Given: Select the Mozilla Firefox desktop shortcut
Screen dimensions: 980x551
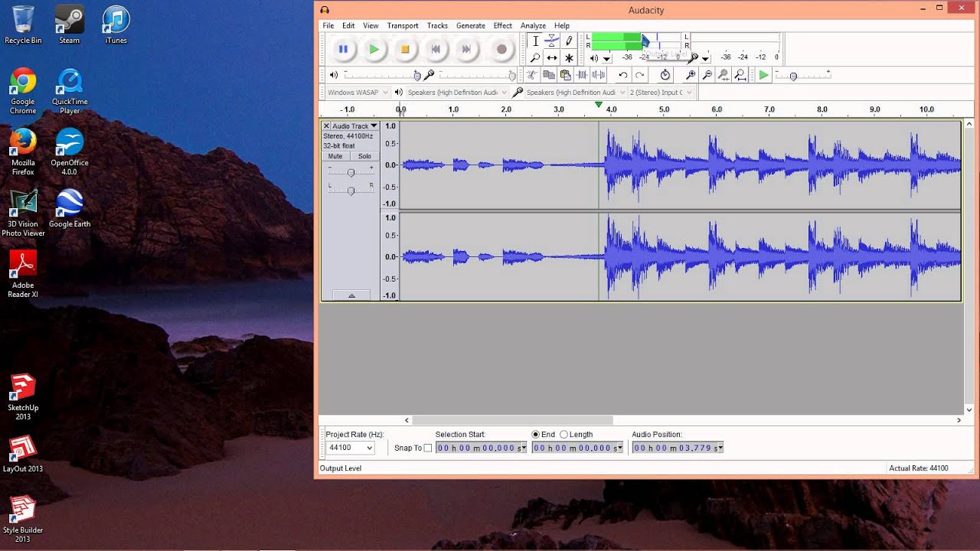Looking at the screenshot, I should 23,152.
